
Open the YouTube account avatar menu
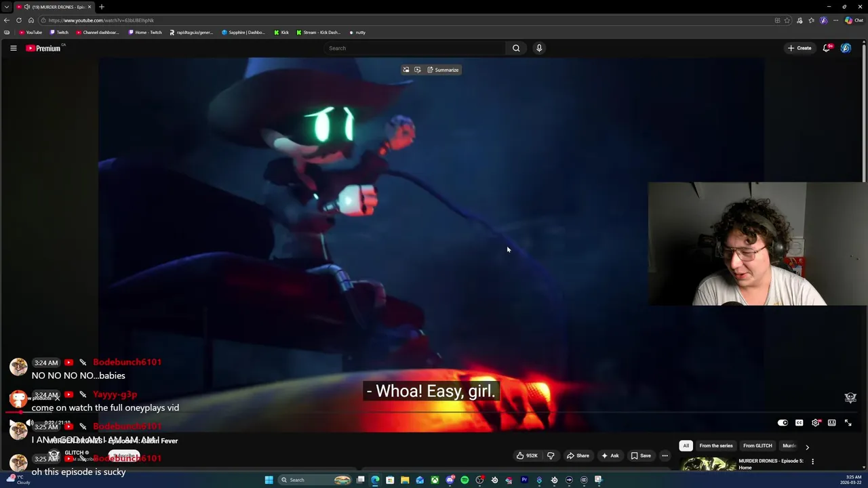click(846, 48)
